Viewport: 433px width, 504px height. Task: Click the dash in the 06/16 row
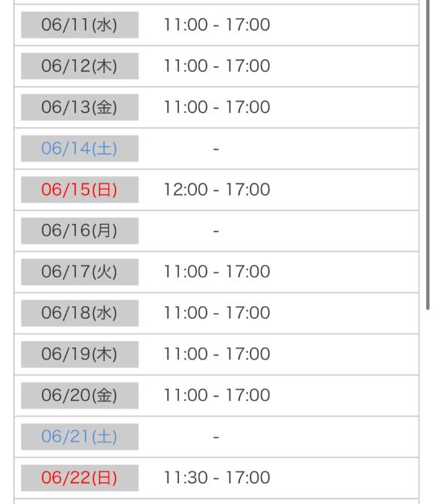click(216, 231)
